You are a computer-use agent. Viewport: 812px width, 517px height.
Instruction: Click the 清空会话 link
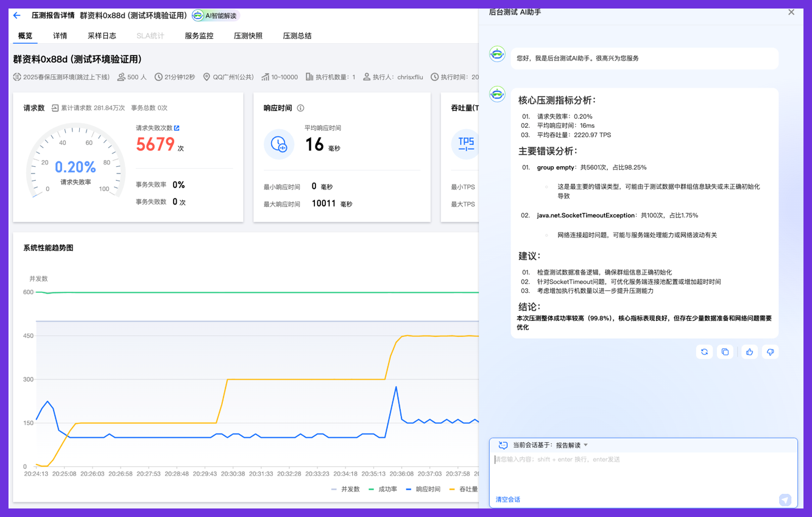[507, 499]
